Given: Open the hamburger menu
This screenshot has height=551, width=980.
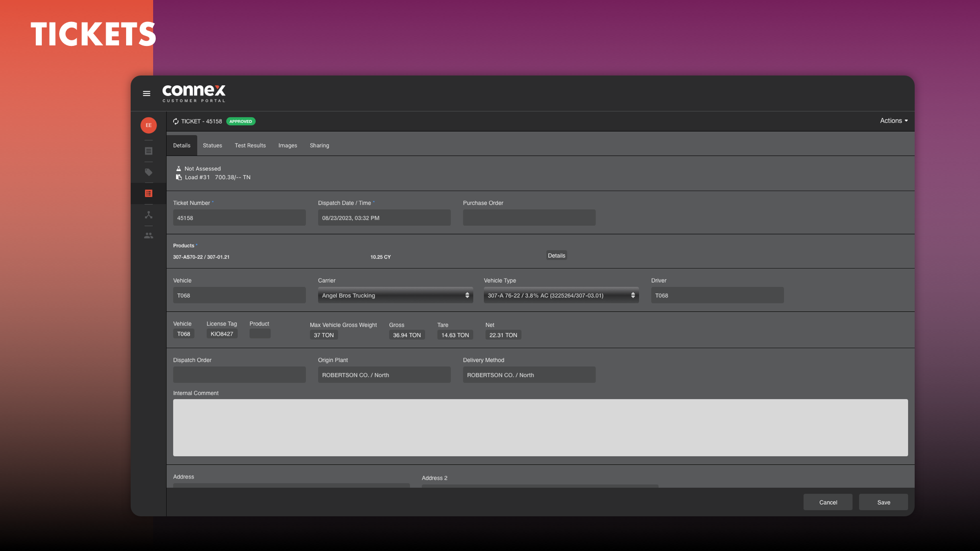Looking at the screenshot, I should 146,93.
